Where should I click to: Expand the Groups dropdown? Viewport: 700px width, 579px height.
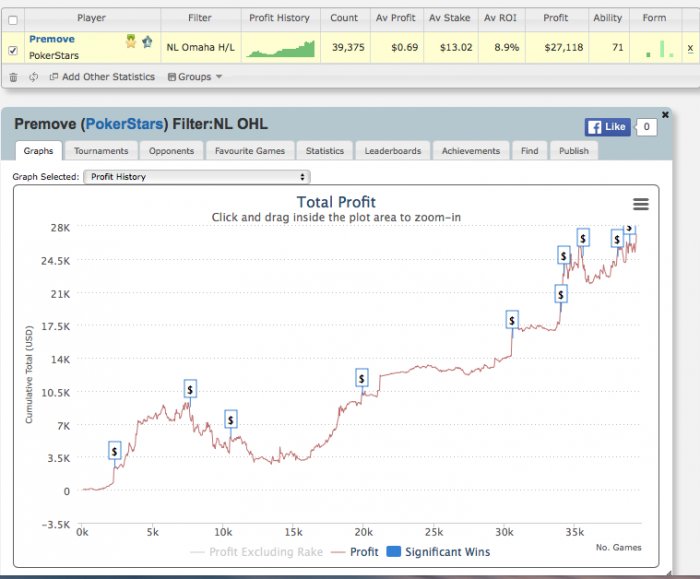195,77
